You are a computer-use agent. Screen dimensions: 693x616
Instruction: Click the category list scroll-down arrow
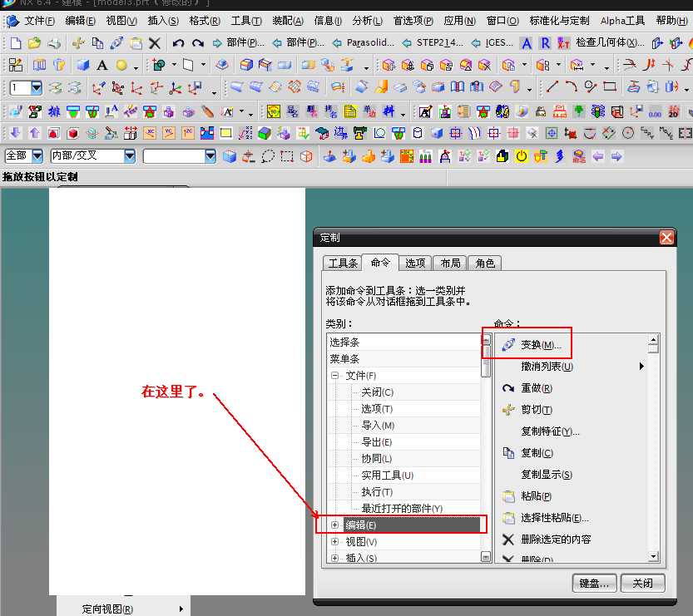point(486,557)
